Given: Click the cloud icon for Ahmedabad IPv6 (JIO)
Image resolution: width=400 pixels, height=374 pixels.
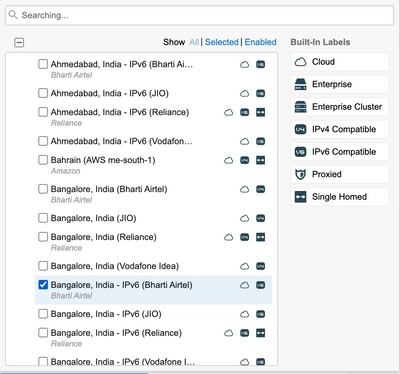Looking at the screenshot, I should click(x=245, y=93).
